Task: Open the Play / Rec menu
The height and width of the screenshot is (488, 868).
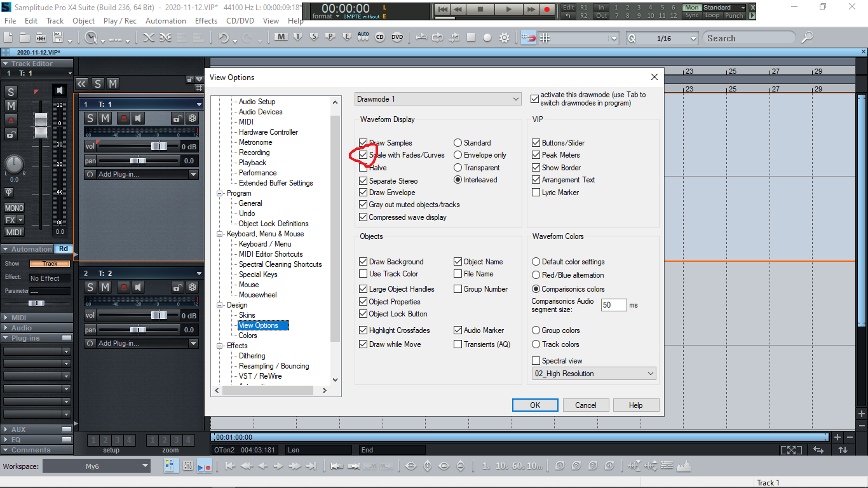Action: [120, 21]
